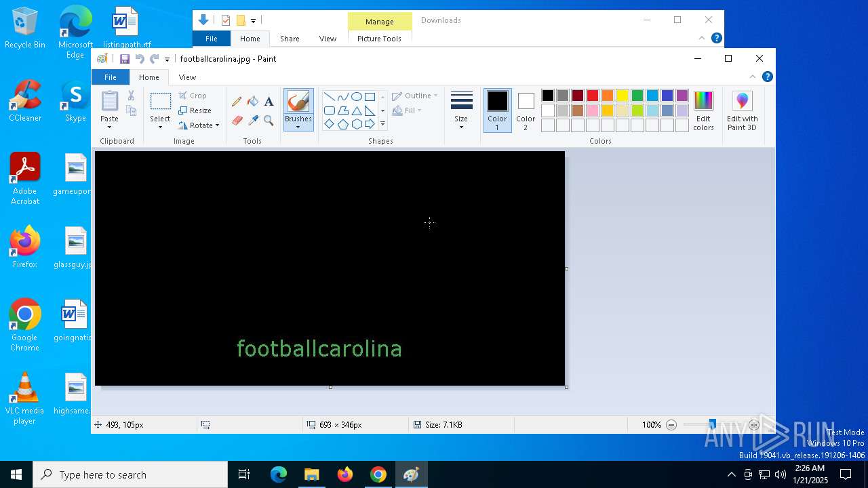Image resolution: width=868 pixels, height=488 pixels.
Task: Choose the Curve shape
Action: (342, 96)
